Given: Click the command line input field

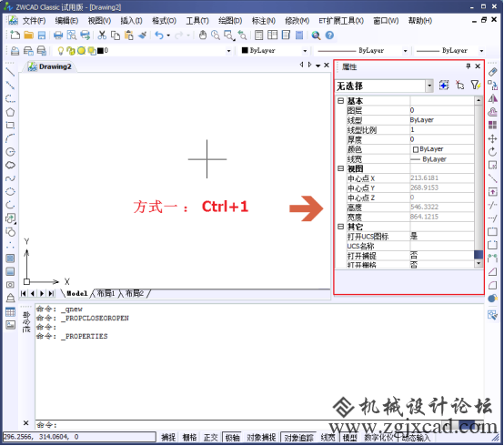Looking at the screenshot, I should [x=258, y=425].
